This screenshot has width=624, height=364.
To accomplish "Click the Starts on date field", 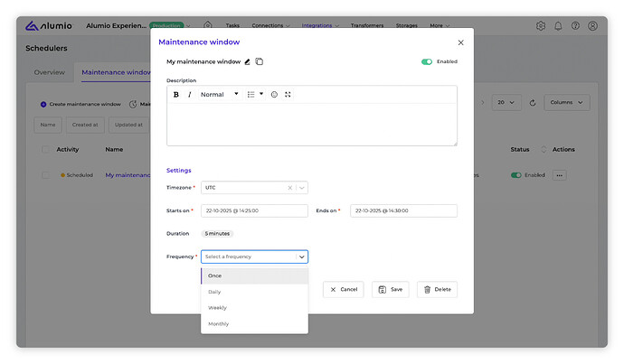I will (254, 210).
